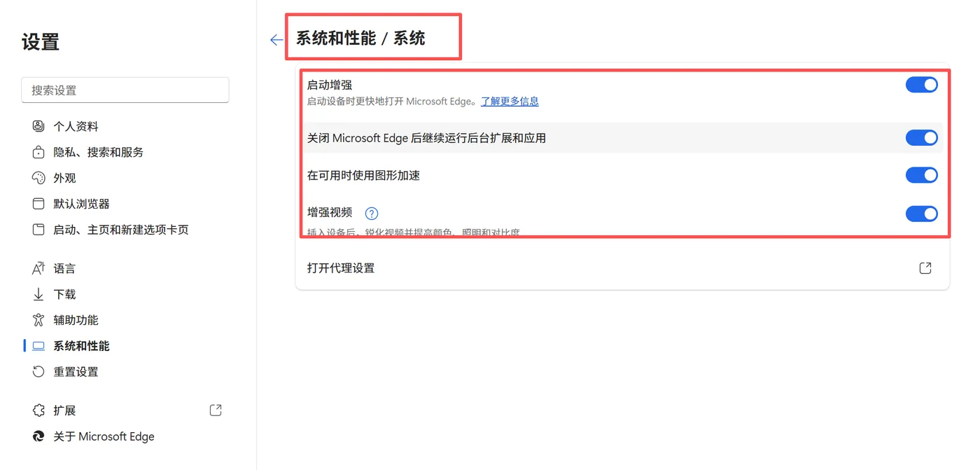Select the 默认浏览器 window icon

(x=38, y=204)
